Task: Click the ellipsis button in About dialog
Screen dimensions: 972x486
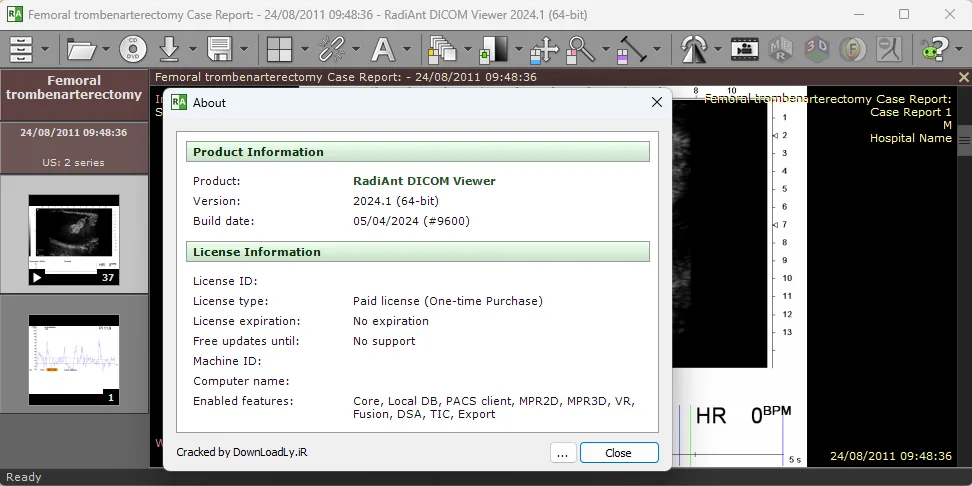Action: (x=563, y=453)
